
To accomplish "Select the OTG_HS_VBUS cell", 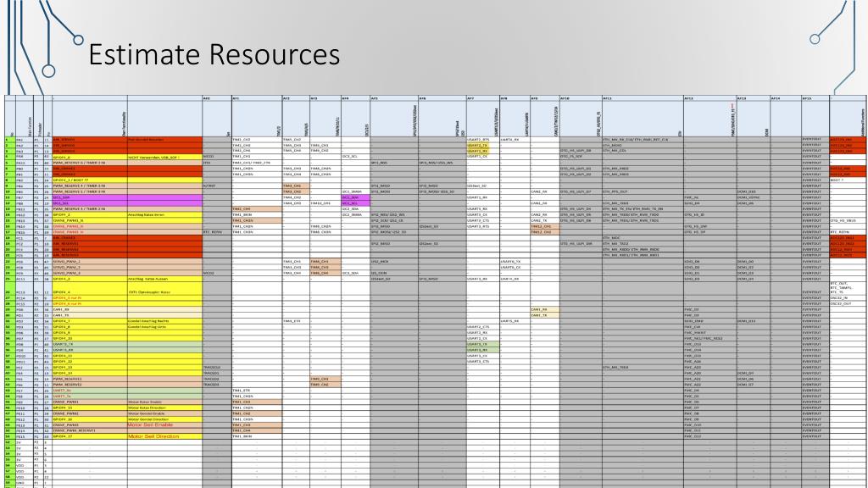I will point(848,220).
